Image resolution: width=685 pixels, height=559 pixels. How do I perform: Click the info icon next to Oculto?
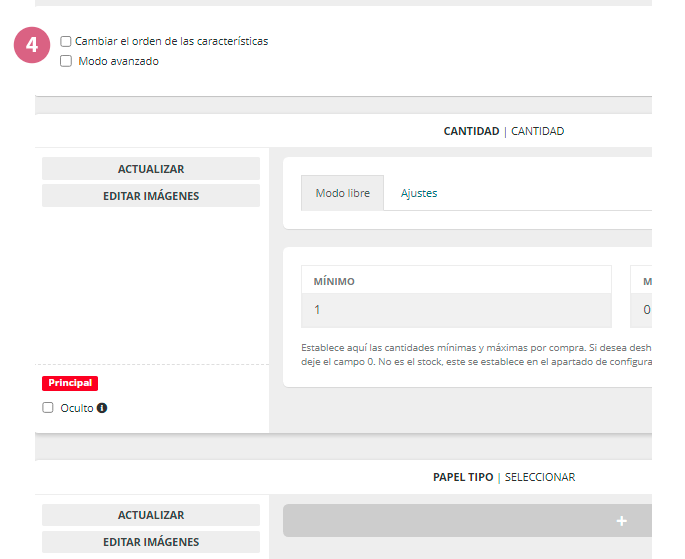click(x=102, y=408)
